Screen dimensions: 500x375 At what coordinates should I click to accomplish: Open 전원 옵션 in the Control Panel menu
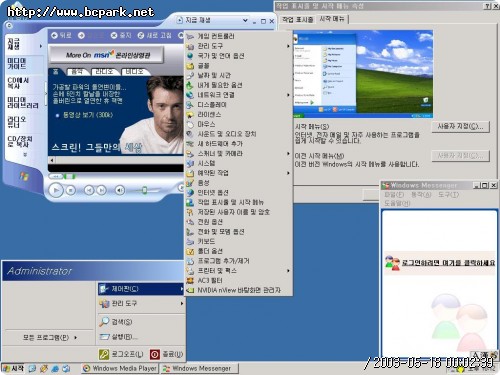click(239, 222)
